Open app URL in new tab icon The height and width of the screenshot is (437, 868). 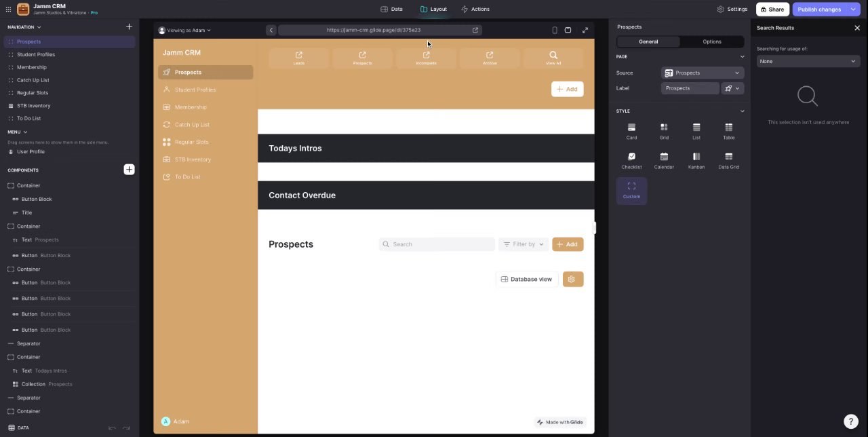[475, 30]
